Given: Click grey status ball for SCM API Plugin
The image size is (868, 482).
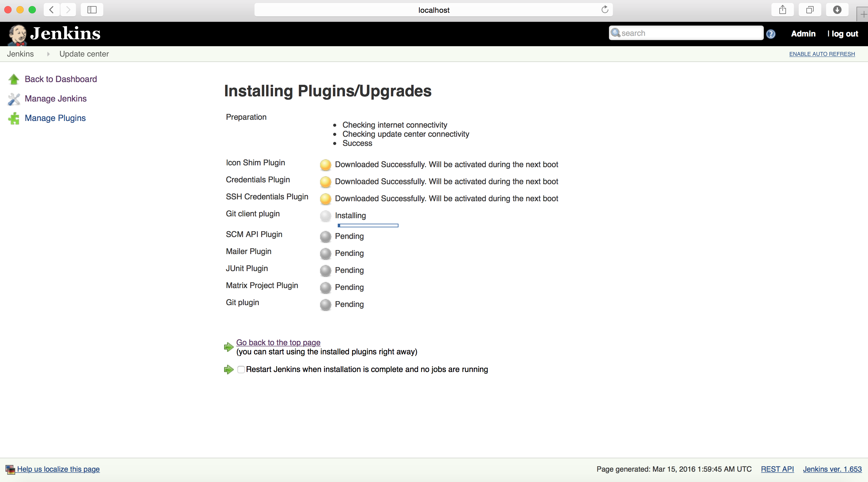Looking at the screenshot, I should click(x=326, y=237).
